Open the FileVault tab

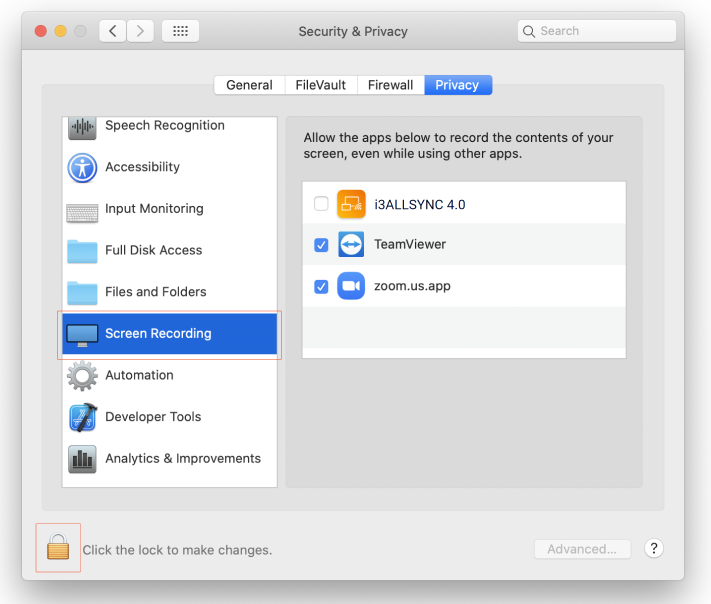[322, 85]
